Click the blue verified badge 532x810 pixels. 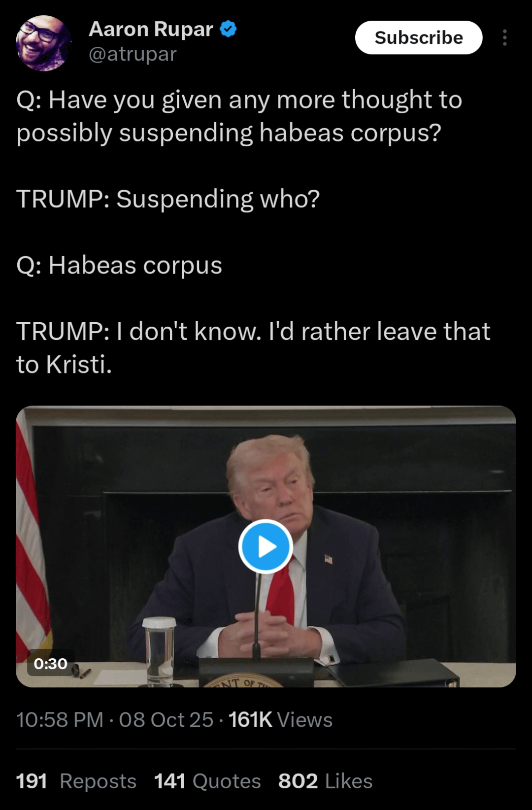tap(228, 29)
